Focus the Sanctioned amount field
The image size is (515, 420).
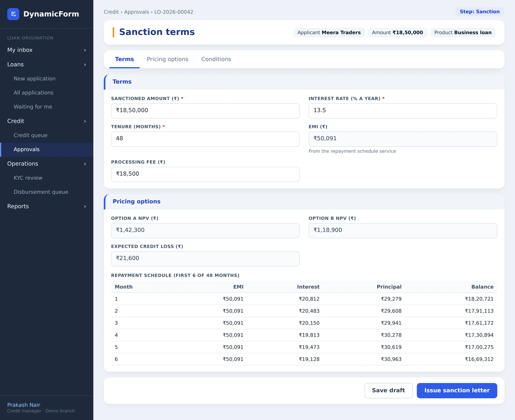tap(205, 111)
